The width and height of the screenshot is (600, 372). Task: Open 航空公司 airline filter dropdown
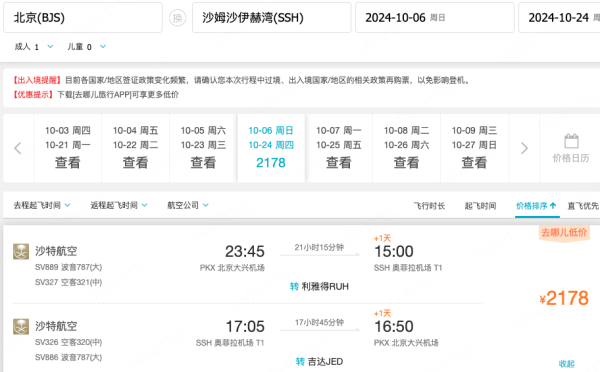coord(188,206)
